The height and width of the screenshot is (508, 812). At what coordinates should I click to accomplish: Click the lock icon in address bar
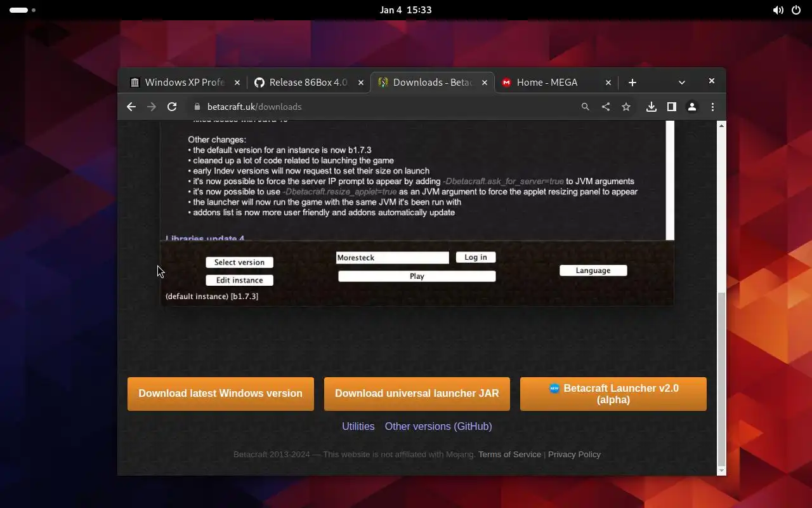click(197, 107)
